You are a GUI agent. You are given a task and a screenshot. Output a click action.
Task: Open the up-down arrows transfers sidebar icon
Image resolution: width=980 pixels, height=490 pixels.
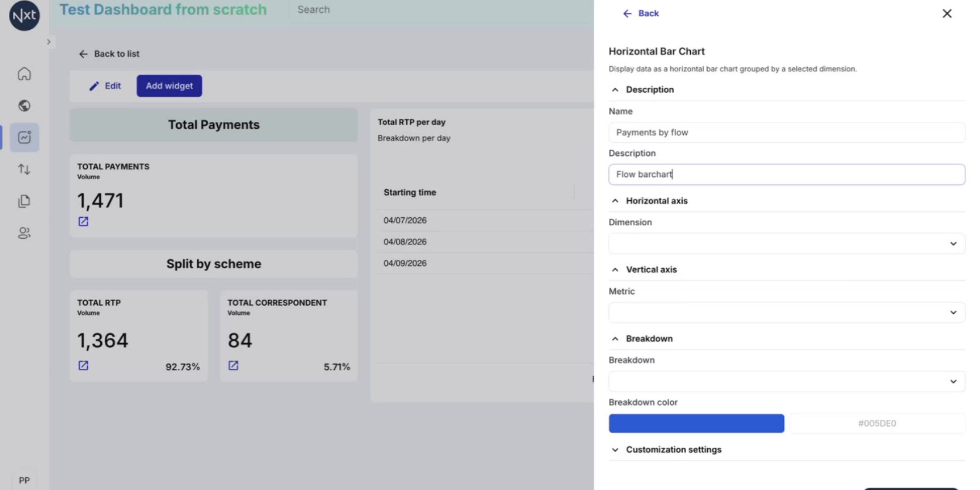(24, 169)
